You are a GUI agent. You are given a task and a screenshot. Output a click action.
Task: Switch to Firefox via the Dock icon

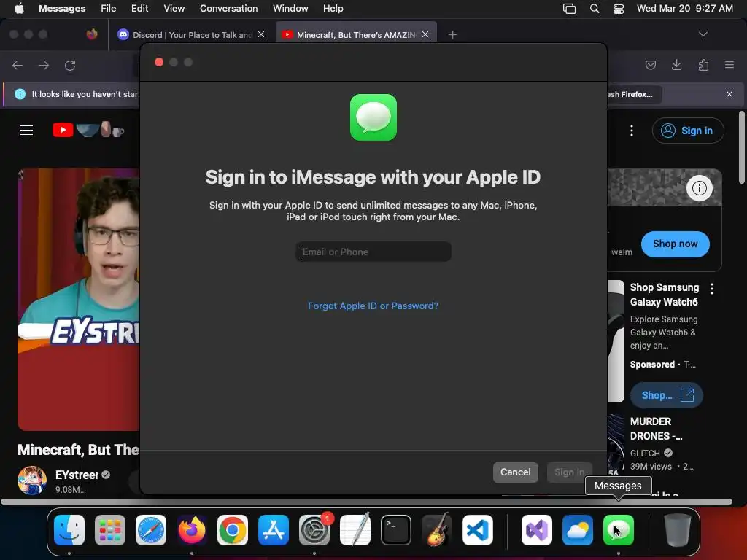(x=192, y=530)
